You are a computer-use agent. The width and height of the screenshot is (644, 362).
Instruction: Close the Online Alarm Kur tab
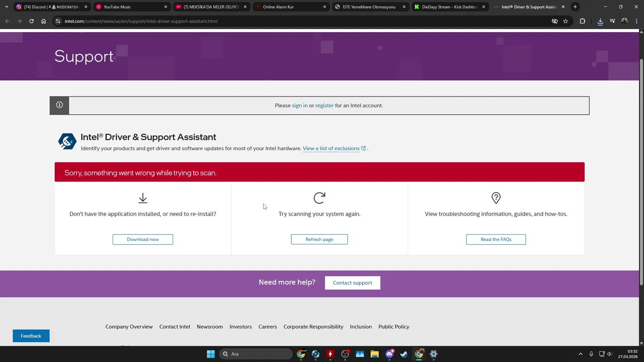[325, 7]
